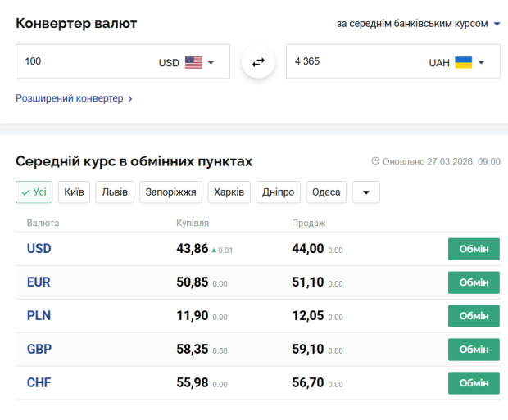Image resolution: width=508 pixels, height=420 pixels.
Task: Click the swap currencies arrows button
Action: pos(258,62)
